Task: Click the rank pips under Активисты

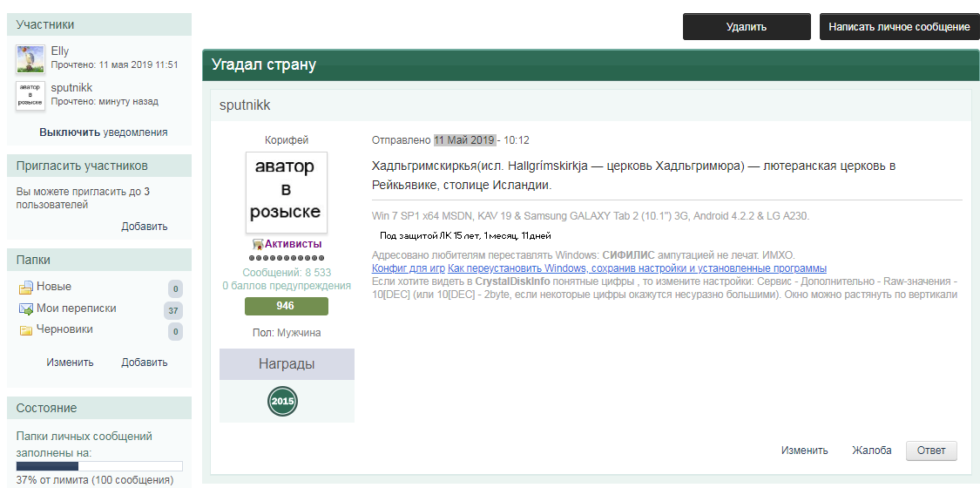Action: (x=287, y=258)
